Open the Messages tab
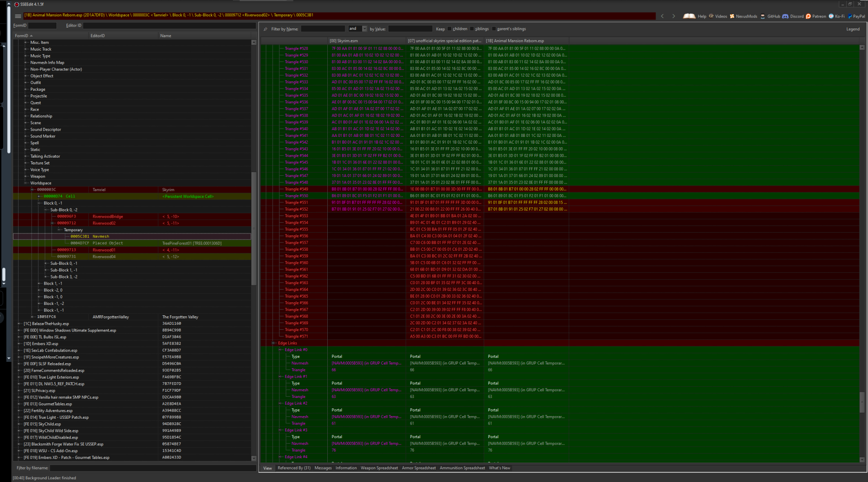 click(x=323, y=468)
